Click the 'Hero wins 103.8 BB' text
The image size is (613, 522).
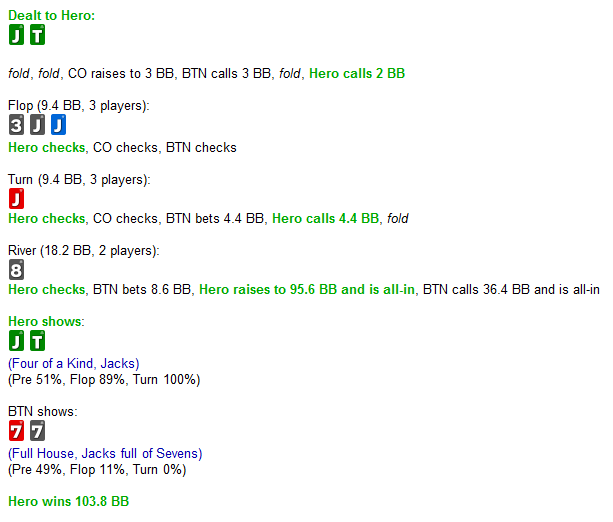tap(68, 500)
